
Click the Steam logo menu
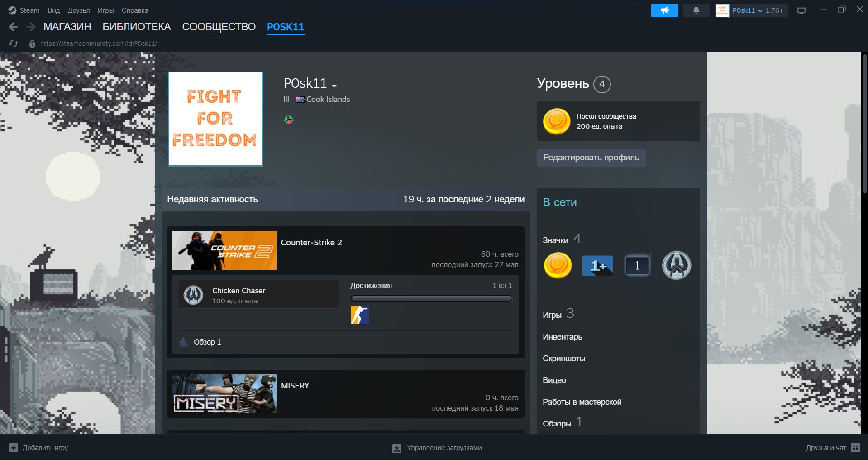(x=12, y=10)
